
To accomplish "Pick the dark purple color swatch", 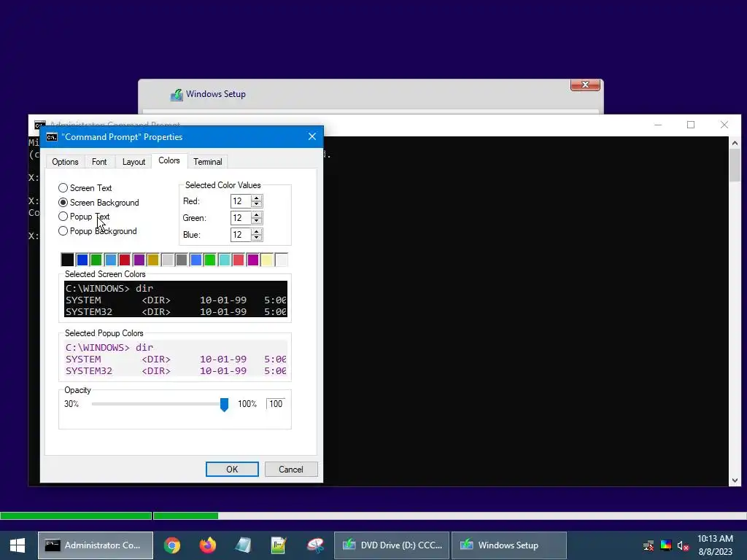I will (x=139, y=260).
